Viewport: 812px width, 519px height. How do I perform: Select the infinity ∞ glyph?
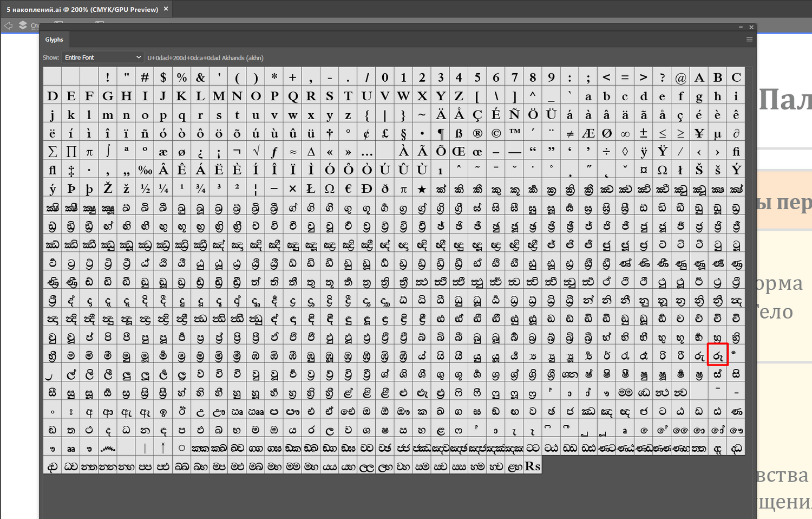[625, 132]
